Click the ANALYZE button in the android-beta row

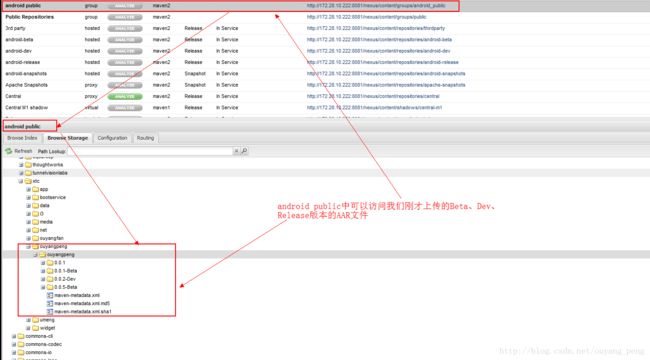pyautogui.click(x=125, y=40)
